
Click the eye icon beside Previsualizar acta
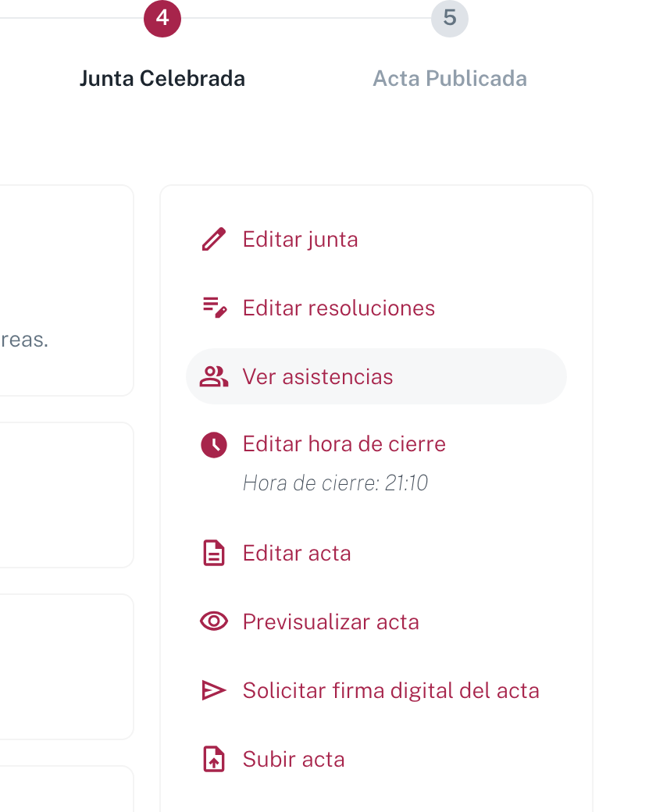pos(214,621)
